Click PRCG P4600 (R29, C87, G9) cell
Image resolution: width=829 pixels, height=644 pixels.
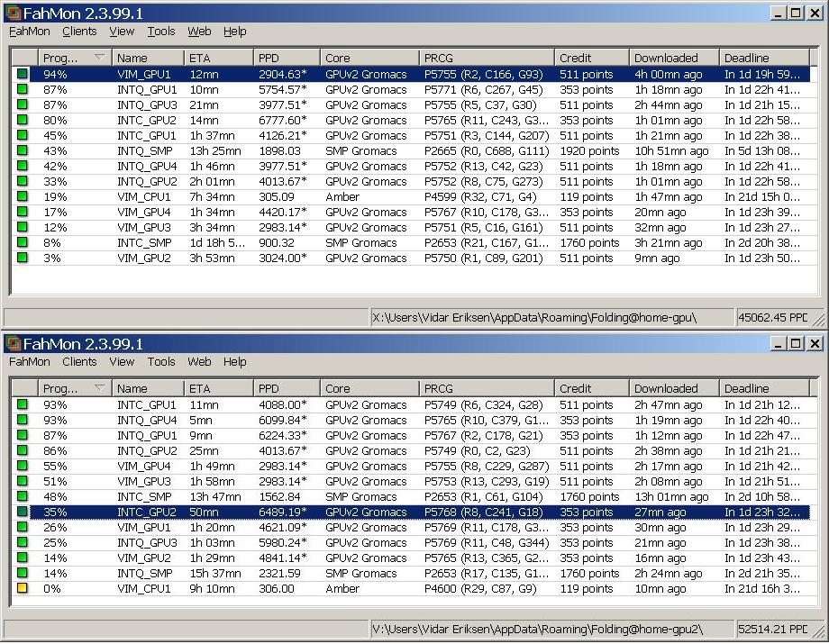[480, 588]
